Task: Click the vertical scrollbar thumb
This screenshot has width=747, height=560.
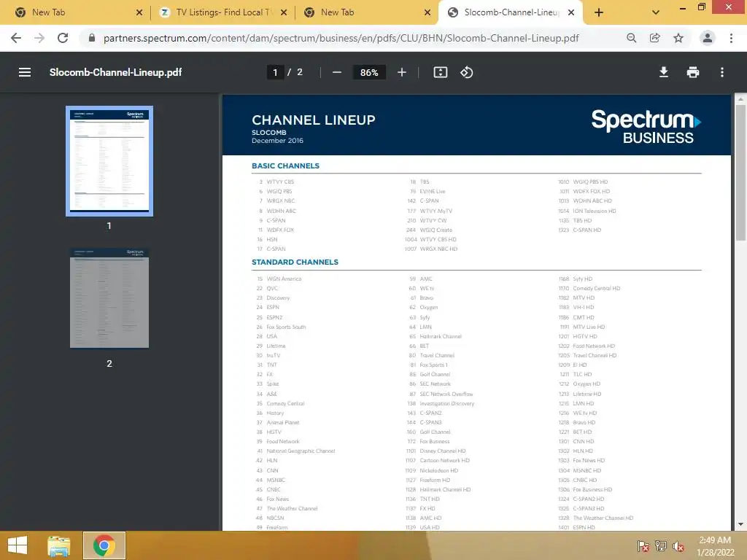Action: click(740, 172)
